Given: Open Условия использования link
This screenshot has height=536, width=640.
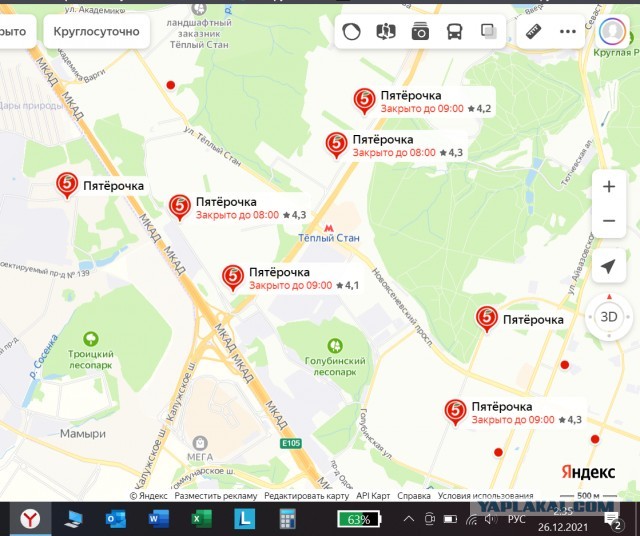Looking at the screenshot, I should point(486,496).
